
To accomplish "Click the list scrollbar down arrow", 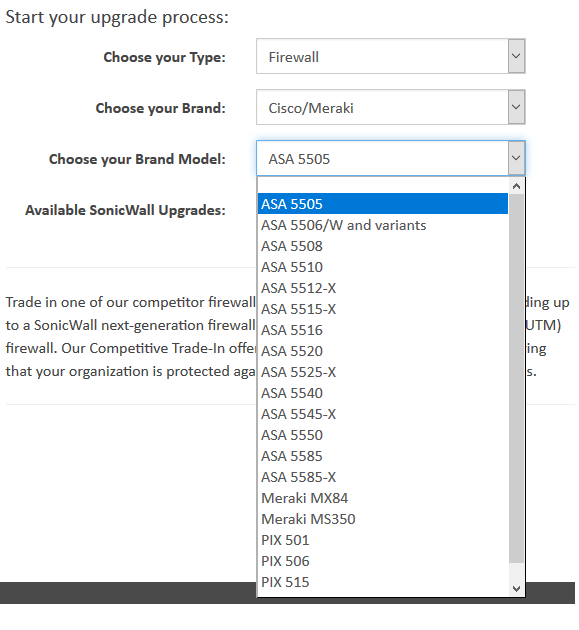I will pos(516,589).
